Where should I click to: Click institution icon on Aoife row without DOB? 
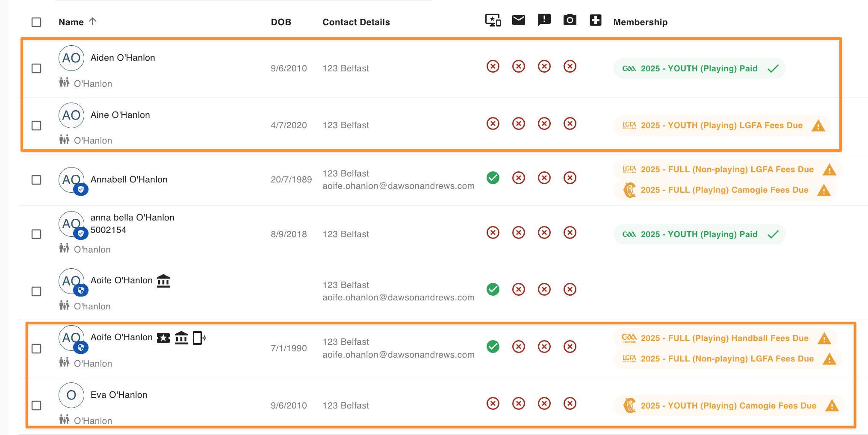coord(163,281)
